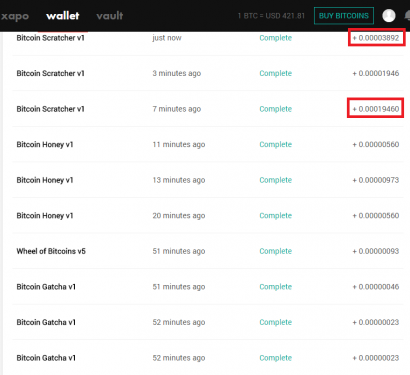Switch to the vault tab
The image size is (410, 375).
pyautogui.click(x=110, y=16)
